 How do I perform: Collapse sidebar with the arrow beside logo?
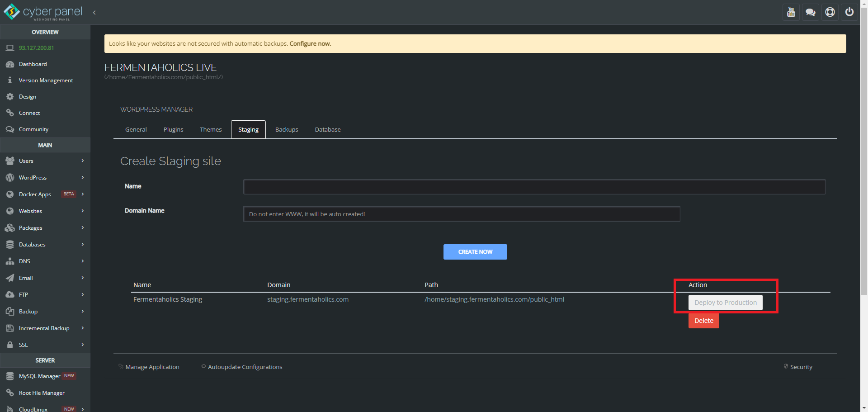pyautogui.click(x=94, y=12)
